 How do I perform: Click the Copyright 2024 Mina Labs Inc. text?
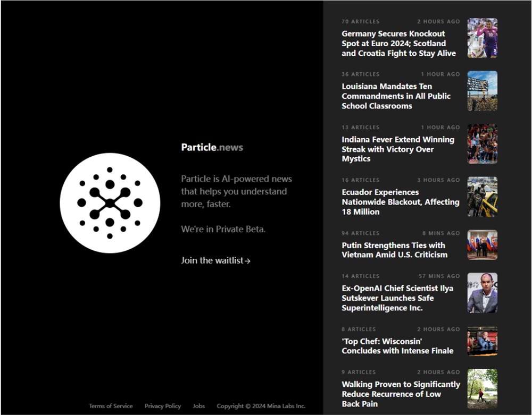click(261, 406)
